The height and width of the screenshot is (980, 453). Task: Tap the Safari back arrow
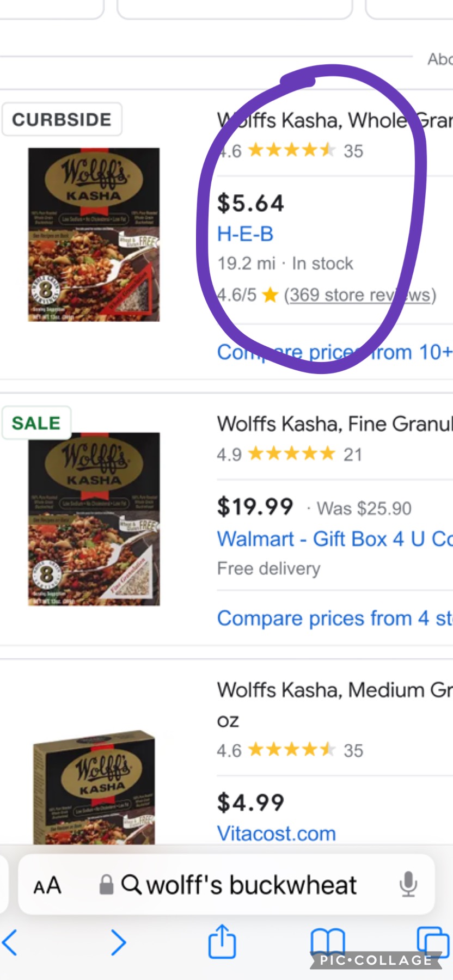tap(11, 942)
